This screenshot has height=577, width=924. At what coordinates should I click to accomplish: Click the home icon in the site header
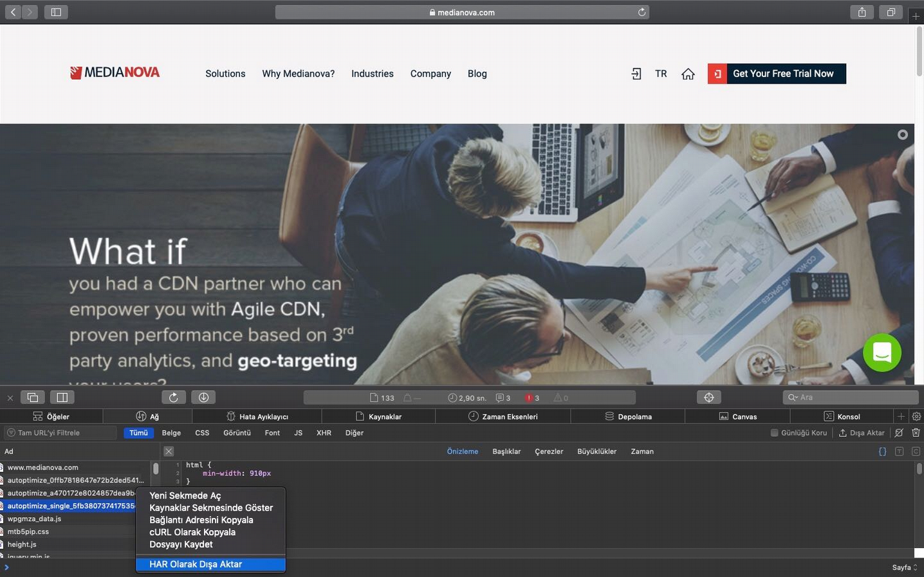pyautogui.click(x=688, y=74)
